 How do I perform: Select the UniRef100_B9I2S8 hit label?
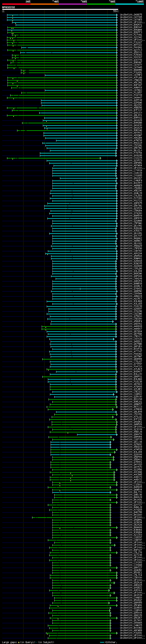click(131, 399)
